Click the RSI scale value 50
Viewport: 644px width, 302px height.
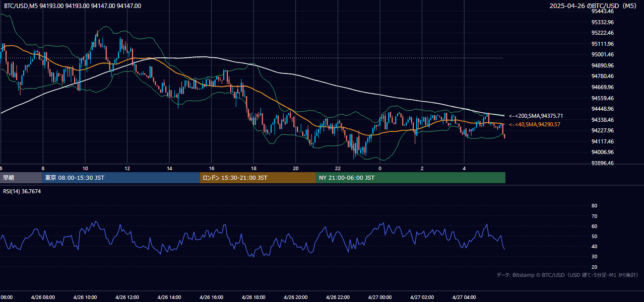594,236
